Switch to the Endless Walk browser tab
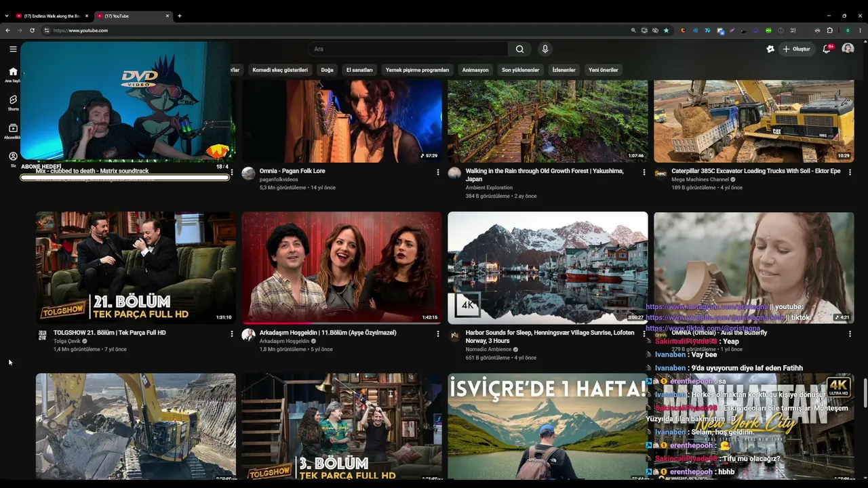The width and height of the screenshot is (868, 488). point(52,16)
